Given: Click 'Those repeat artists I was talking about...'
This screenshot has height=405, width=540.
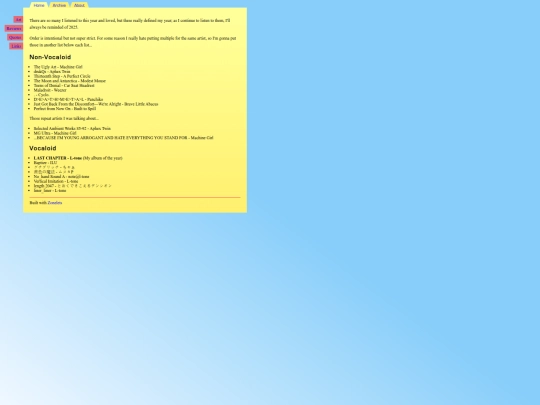Looking at the screenshot, I should click(x=64, y=118).
